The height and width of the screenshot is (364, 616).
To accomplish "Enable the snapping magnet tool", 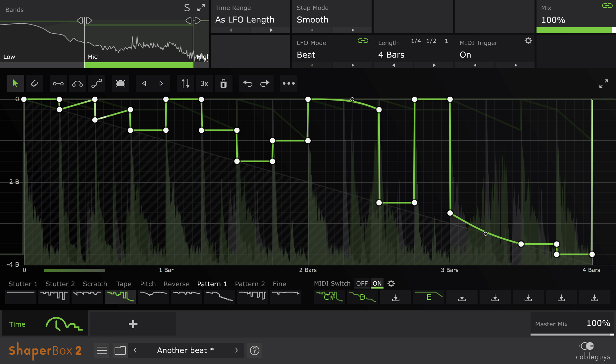I will (x=34, y=83).
